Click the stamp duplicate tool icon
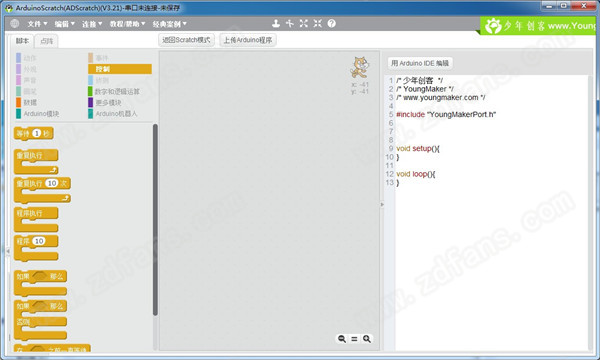 click(276, 24)
